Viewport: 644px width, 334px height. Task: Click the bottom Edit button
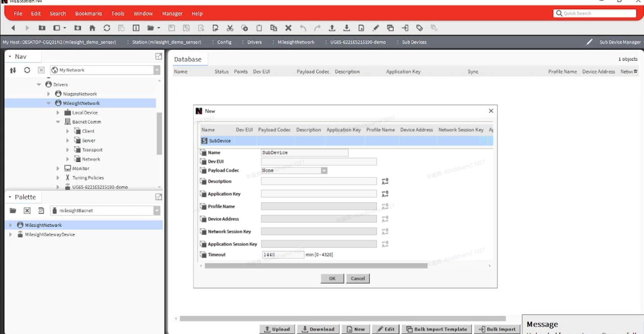tap(386, 329)
